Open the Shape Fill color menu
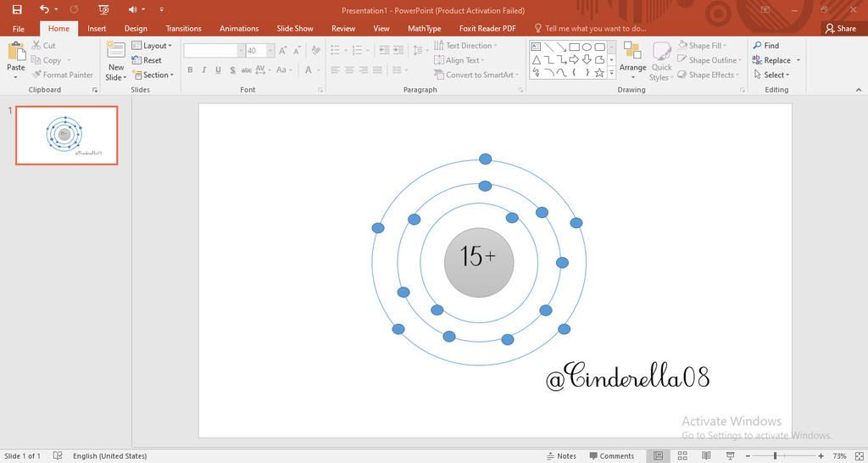The height and width of the screenshot is (463, 868). [703, 46]
